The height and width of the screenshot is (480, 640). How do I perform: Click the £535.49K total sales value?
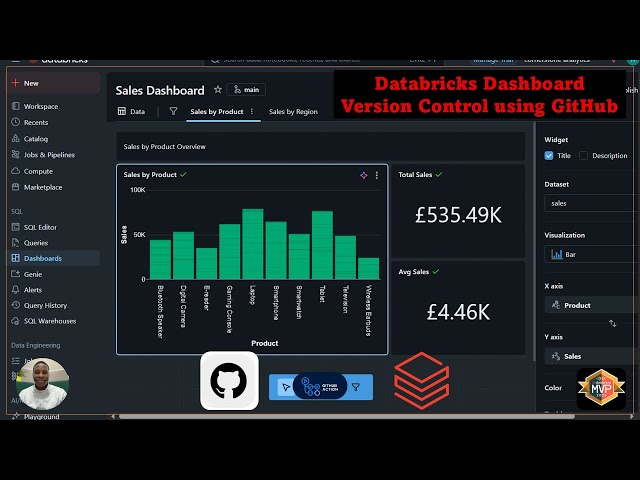[458, 215]
